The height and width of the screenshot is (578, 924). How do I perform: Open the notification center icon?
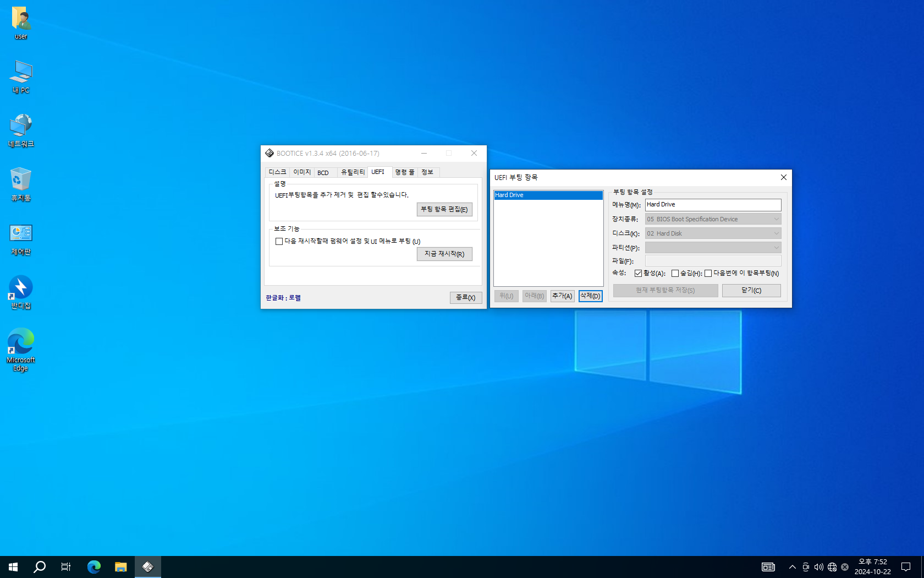906,567
